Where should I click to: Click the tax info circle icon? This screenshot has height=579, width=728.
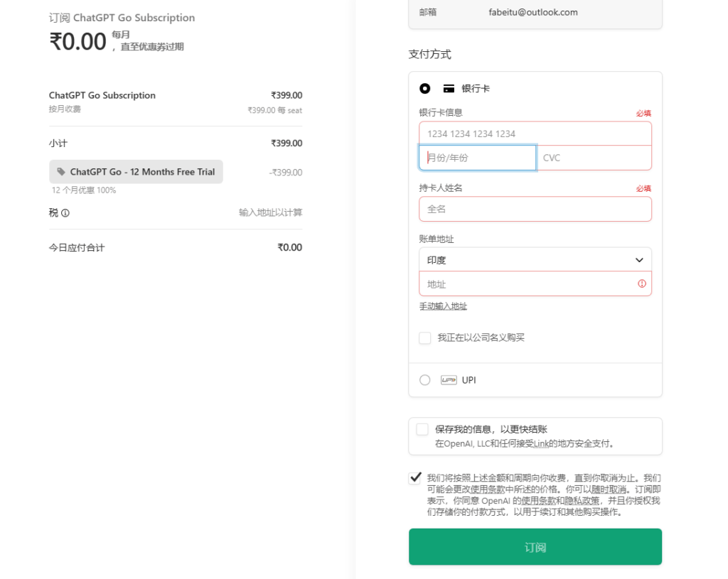(65, 213)
